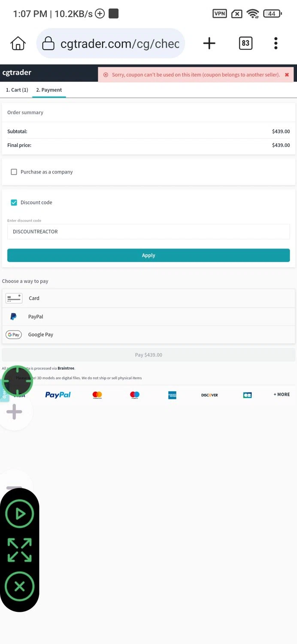Select the Google Pay option
This screenshot has width=297, height=644.
148,334
